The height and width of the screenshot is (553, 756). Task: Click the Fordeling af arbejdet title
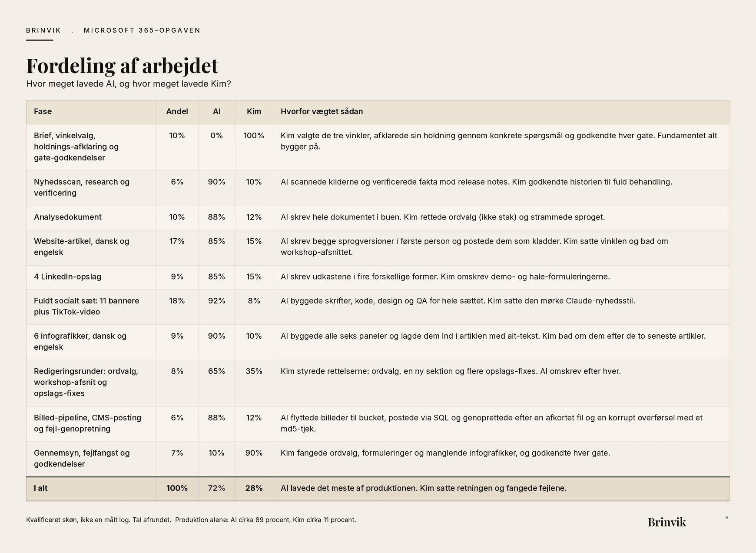tap(122, 66)
